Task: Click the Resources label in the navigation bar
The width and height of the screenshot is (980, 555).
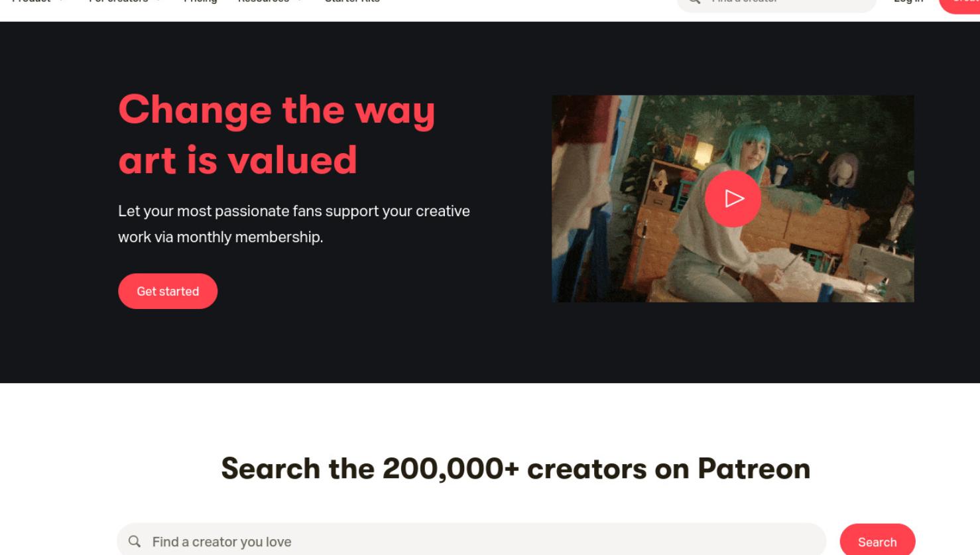Action: pos(263,1)
